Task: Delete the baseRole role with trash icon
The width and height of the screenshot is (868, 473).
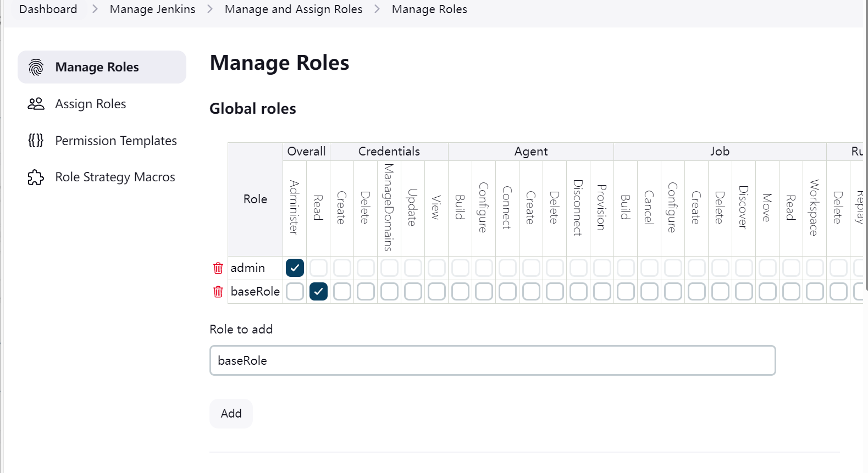Action: [x=218, y=292]
